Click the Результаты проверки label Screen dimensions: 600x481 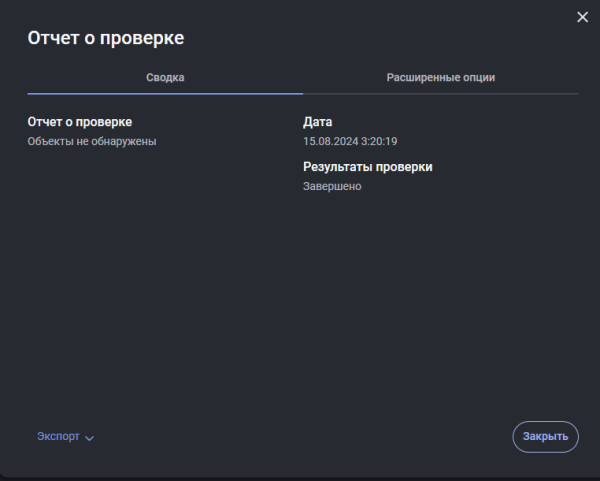[368, 167]
